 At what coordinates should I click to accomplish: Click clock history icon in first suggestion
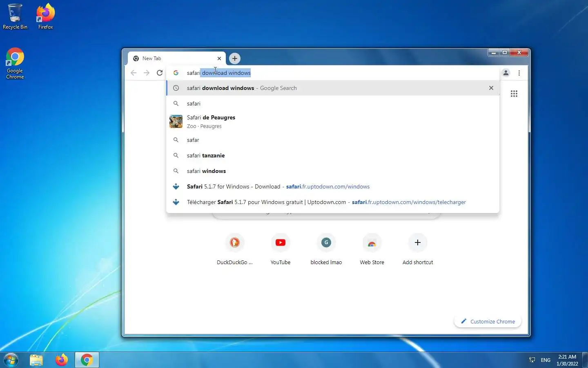[x=176, y=88]
